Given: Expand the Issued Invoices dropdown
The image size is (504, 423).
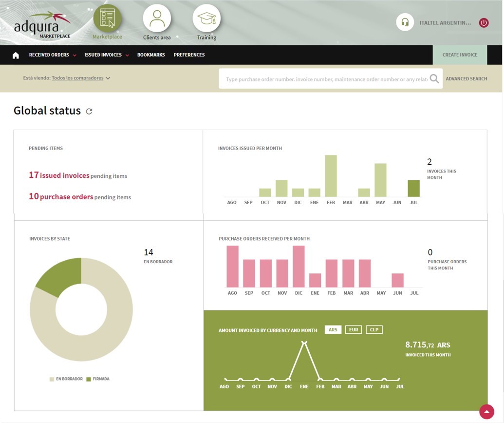Looking at the screenshot, I should [106, 55].
